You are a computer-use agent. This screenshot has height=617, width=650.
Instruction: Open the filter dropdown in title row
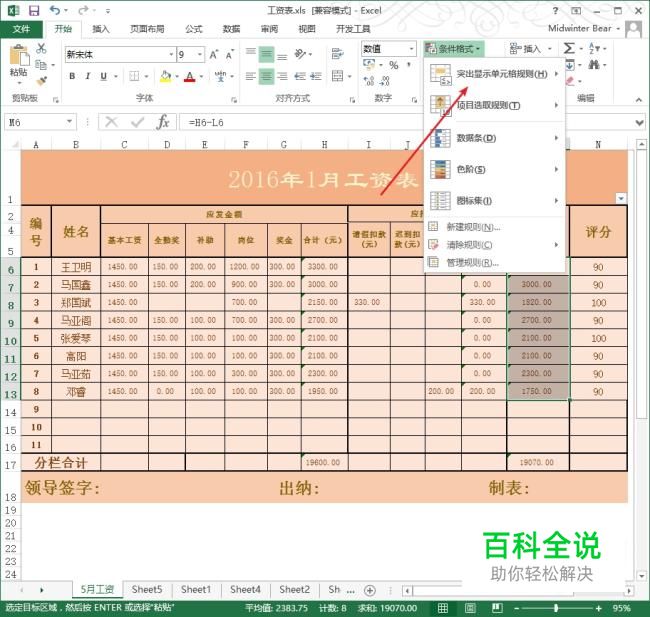621,198
